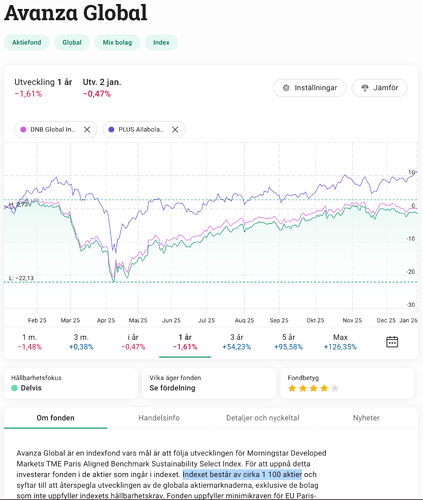The image size is (423, 500).
Task: Open the Detaljer och nyckeltal tab
Action: 263,418
